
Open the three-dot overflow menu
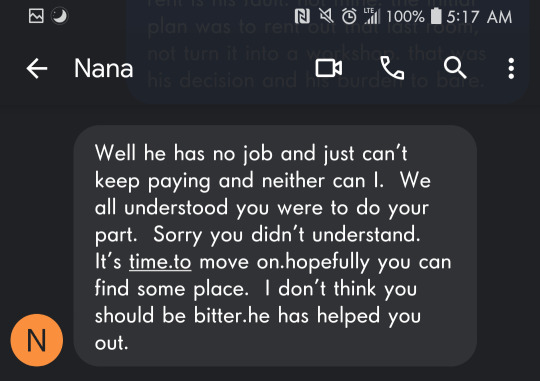511,68
